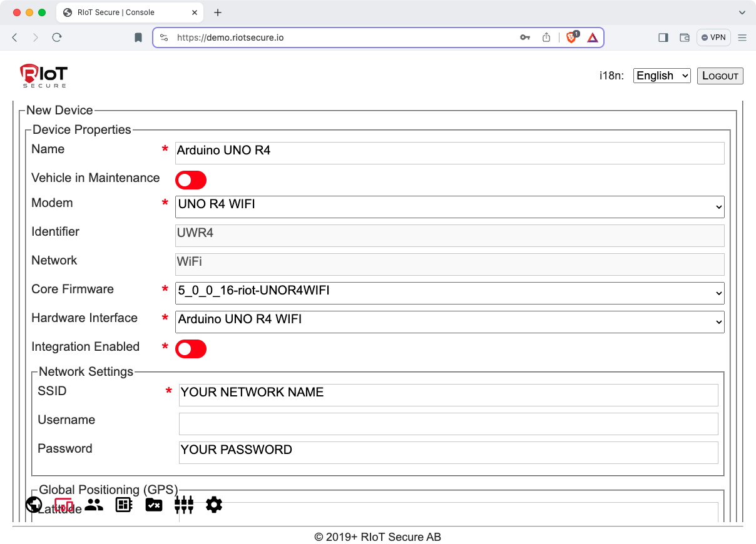The width and height of the screenshot is (756, 544).
Task: Click the Logout button
Action: click(720, 76)
